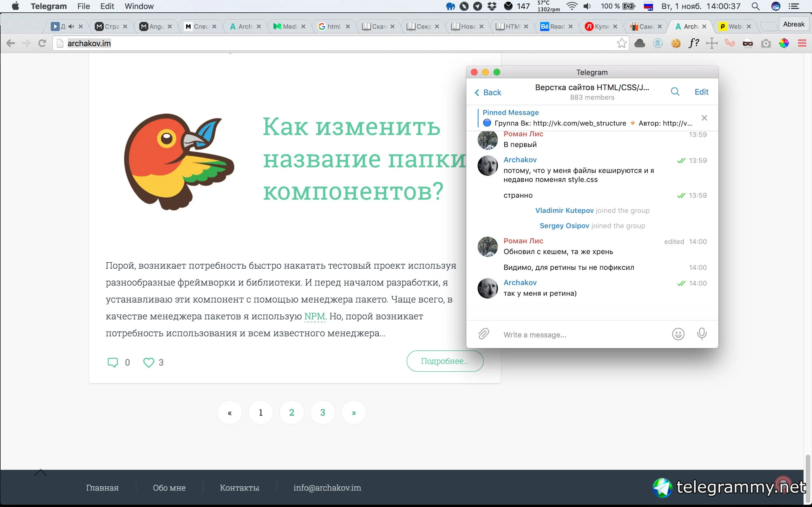
Task: Mute audio on the first browser tab
Action: tap(71, 27)
